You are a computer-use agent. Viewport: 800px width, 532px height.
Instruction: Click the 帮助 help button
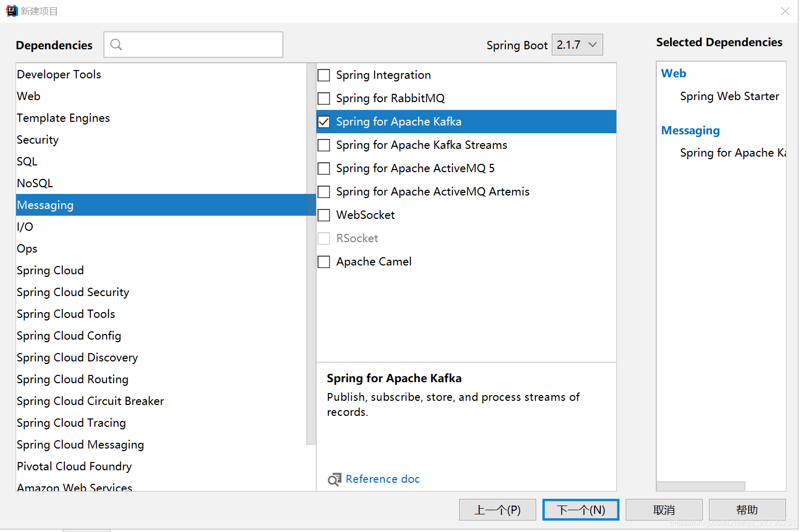point(747,510)
